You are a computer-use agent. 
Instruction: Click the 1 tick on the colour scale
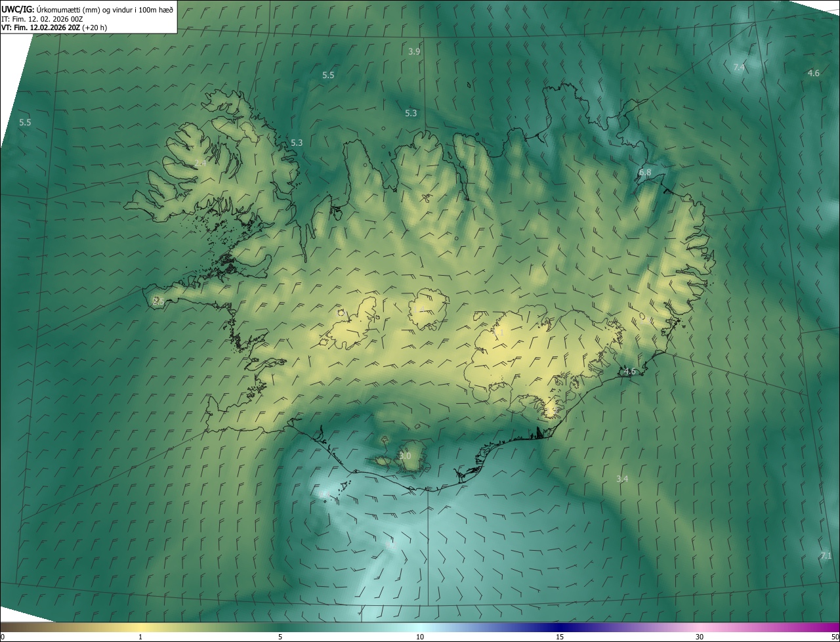point(140,637)
